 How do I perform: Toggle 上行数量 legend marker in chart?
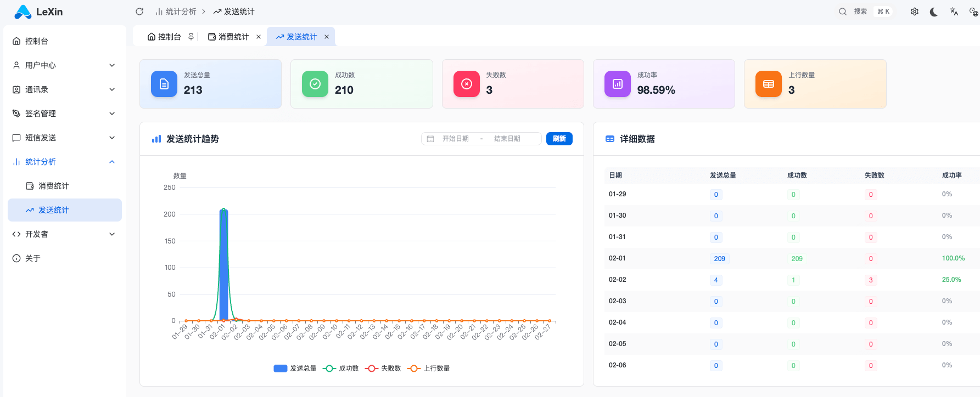[x=414, y=368]
